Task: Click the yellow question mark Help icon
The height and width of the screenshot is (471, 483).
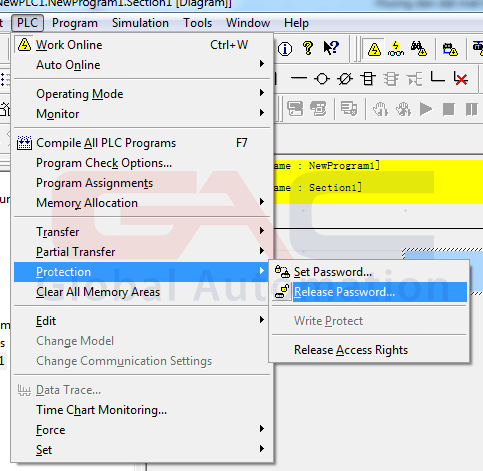Action: pyautogui.click(x=308, y=49)
